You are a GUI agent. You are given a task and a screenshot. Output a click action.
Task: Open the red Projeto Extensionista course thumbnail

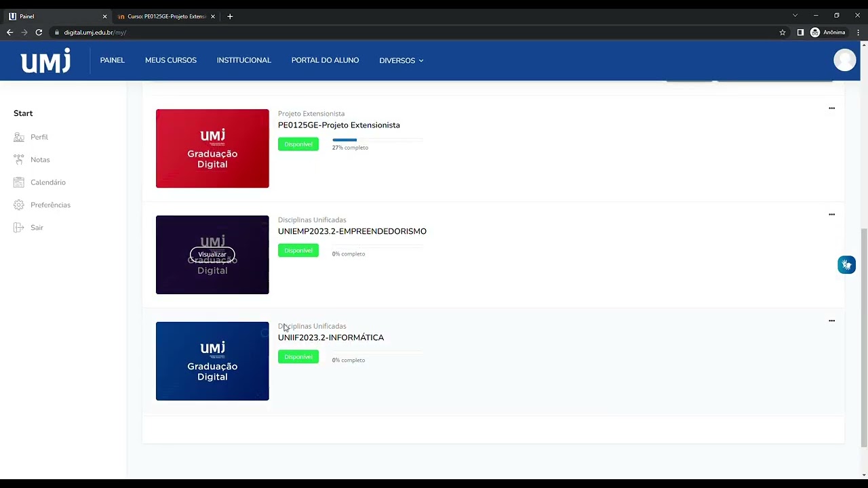coord(212,148)
